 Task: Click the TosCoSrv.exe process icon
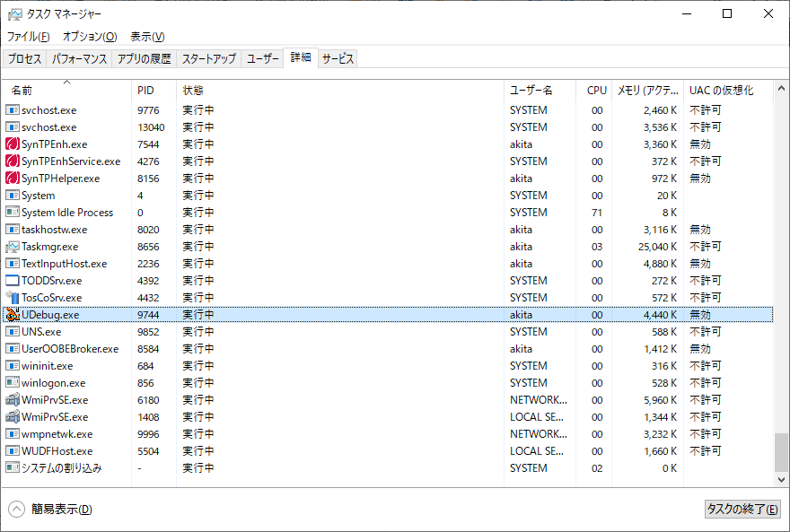pos(12,298)
